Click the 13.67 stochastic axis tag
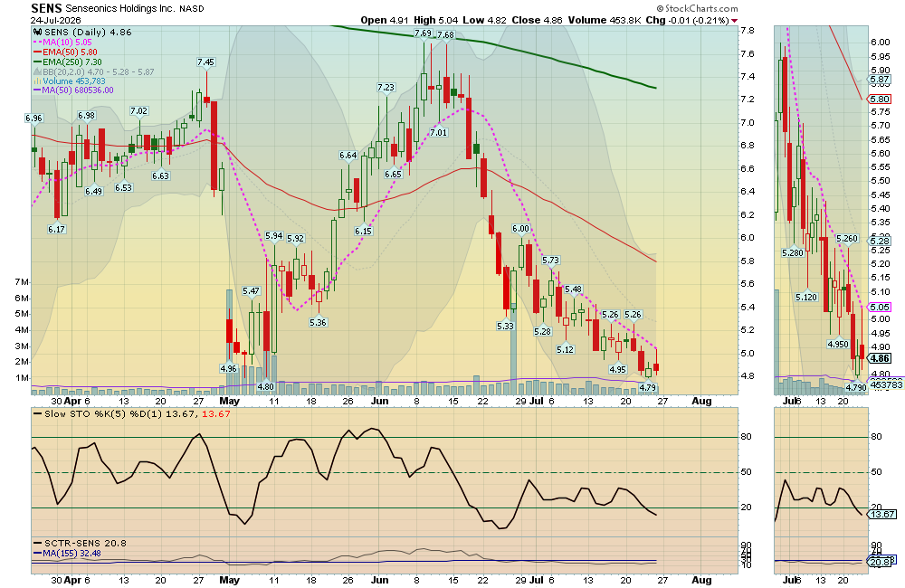This screenshot has height=588, width=905. 882,514
